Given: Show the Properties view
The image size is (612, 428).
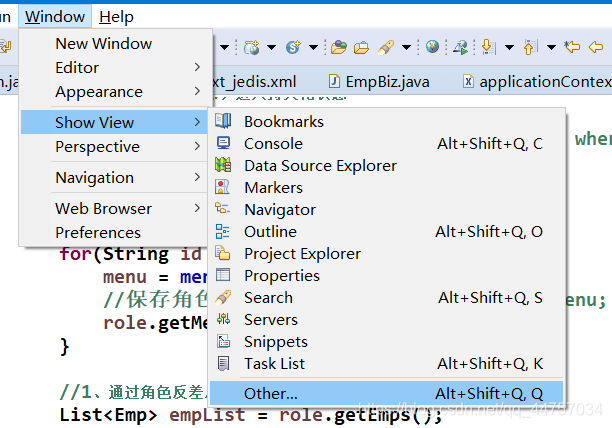Looking at the screenshot, I should click(386, 275).
